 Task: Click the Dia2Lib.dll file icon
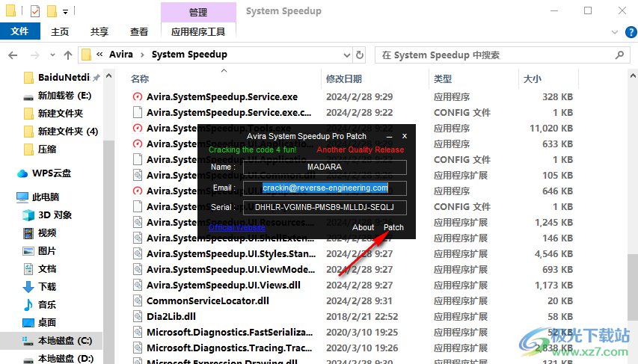pyautogui.click(x=138, y=316)
